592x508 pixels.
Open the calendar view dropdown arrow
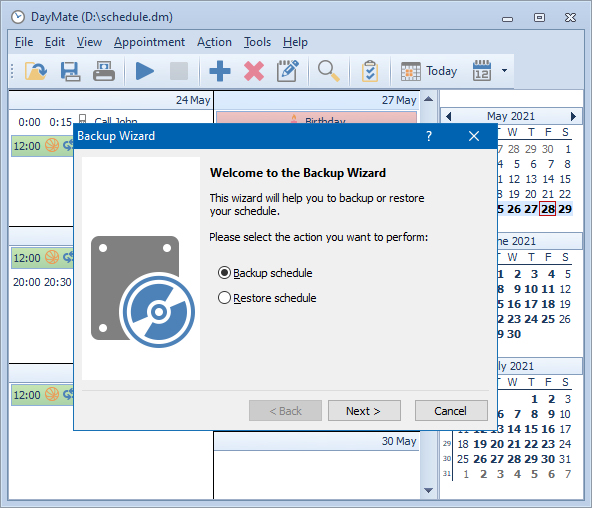[504, 71]
